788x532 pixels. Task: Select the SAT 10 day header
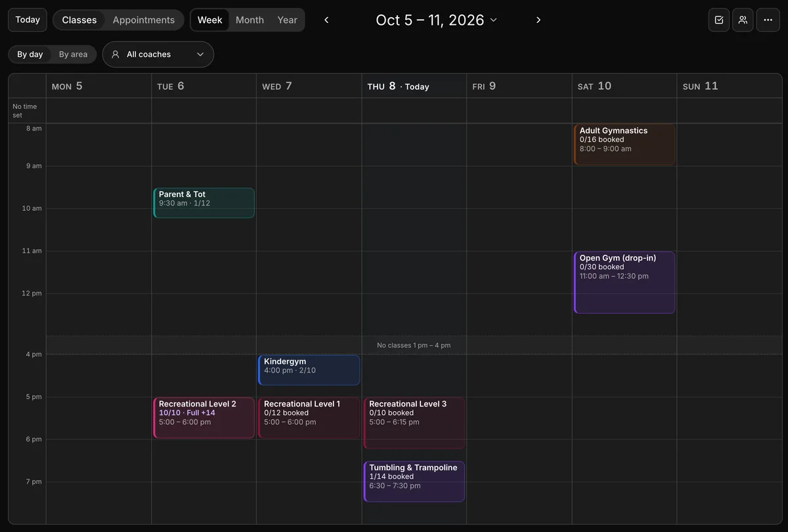click(x=624, y=86)
